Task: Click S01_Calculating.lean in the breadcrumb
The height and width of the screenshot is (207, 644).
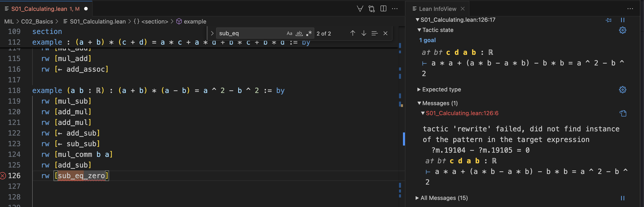Action: [98, 22]
